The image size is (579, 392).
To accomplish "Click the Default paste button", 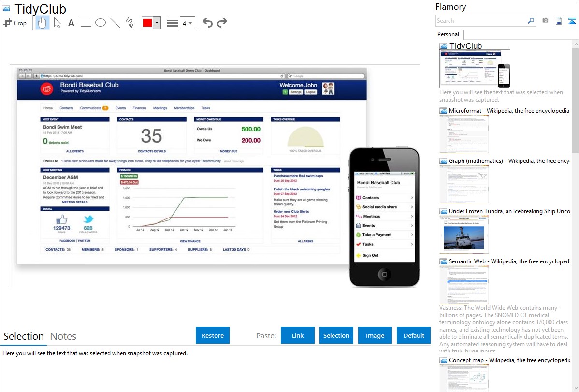I will (x=414, y=335).
